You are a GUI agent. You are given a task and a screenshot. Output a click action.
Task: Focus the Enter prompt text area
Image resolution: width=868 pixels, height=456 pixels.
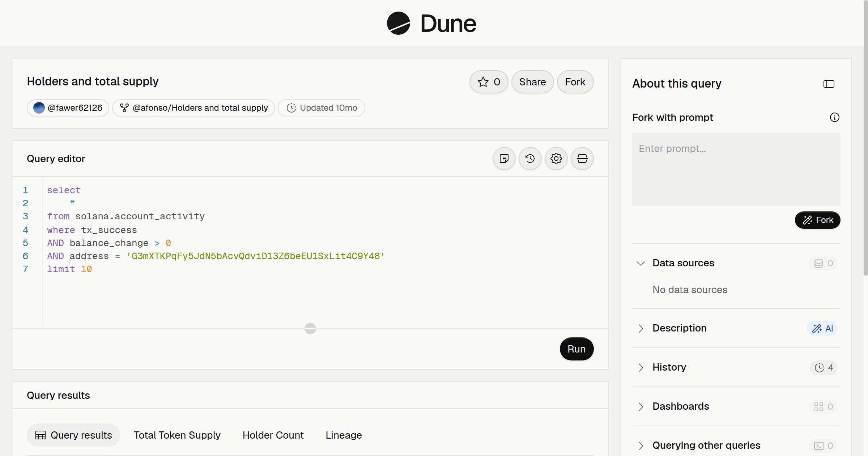click(736, 169)
